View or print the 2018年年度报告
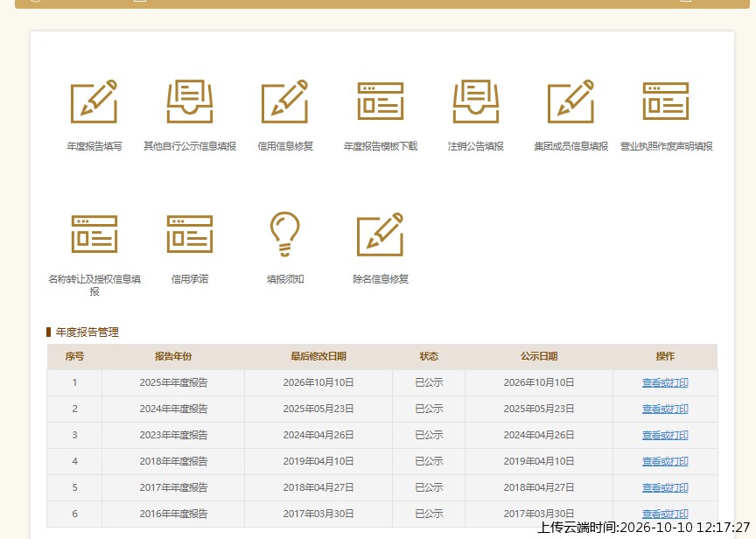756x539 pixels. [x=665, y=461]
